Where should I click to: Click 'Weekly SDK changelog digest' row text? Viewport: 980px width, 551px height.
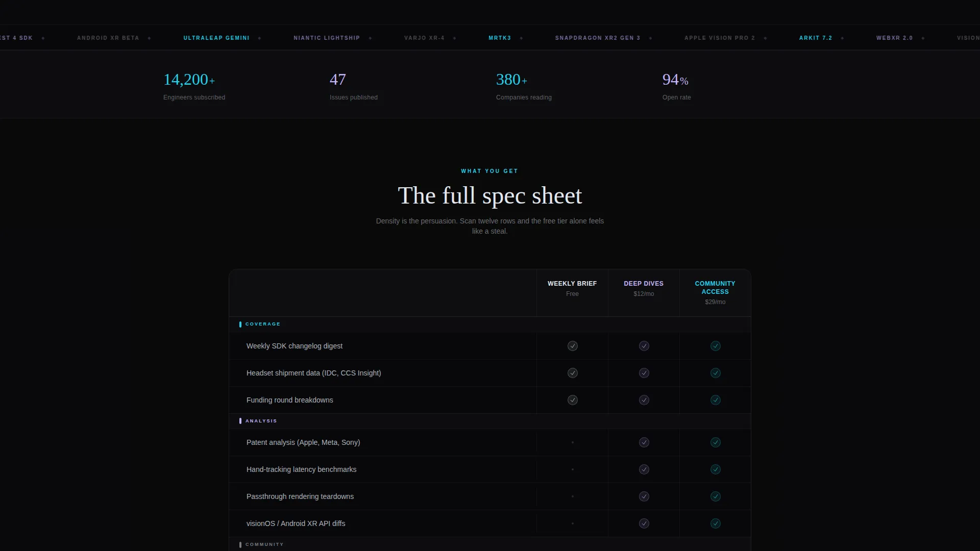tap(295, 346)
